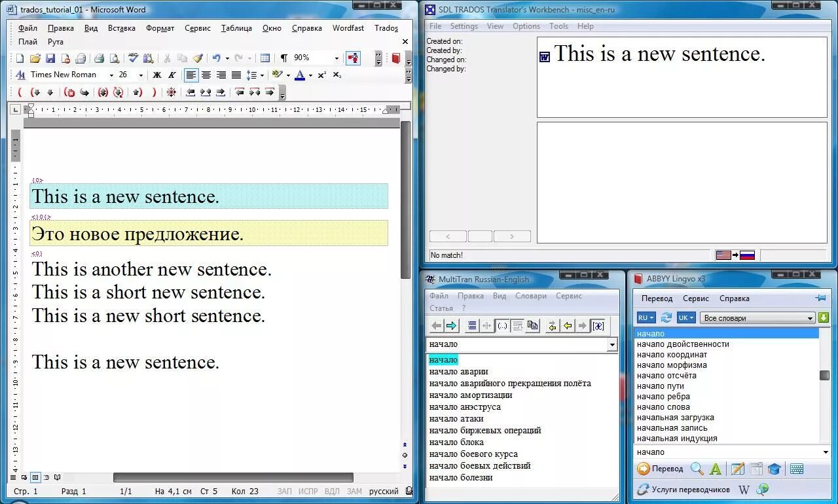Click Услуги переводчиков link in Lingvo
Screen dimensions: 838x504
(683, 490)
